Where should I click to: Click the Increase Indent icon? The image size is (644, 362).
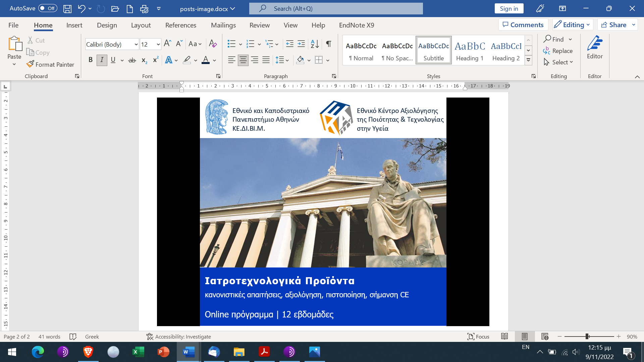(x=301, y=44)
